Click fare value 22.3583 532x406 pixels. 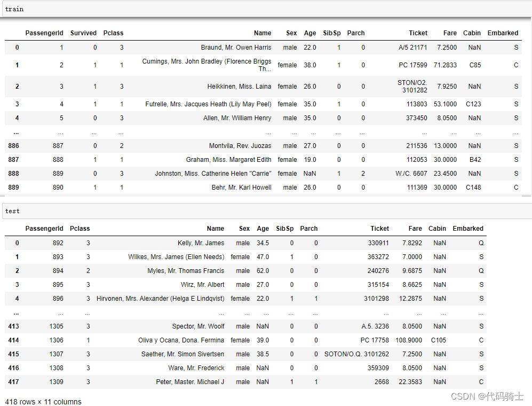click(x=410, y=382)
